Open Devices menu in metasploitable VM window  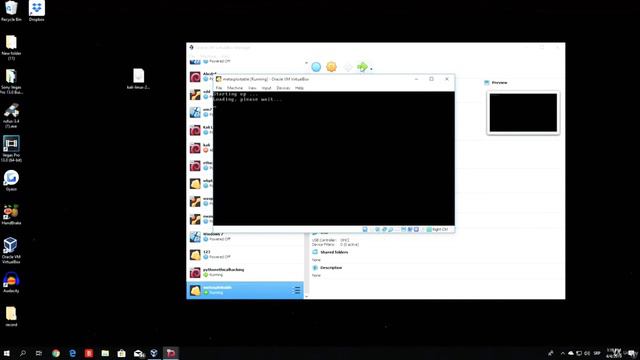click(283, 88)
